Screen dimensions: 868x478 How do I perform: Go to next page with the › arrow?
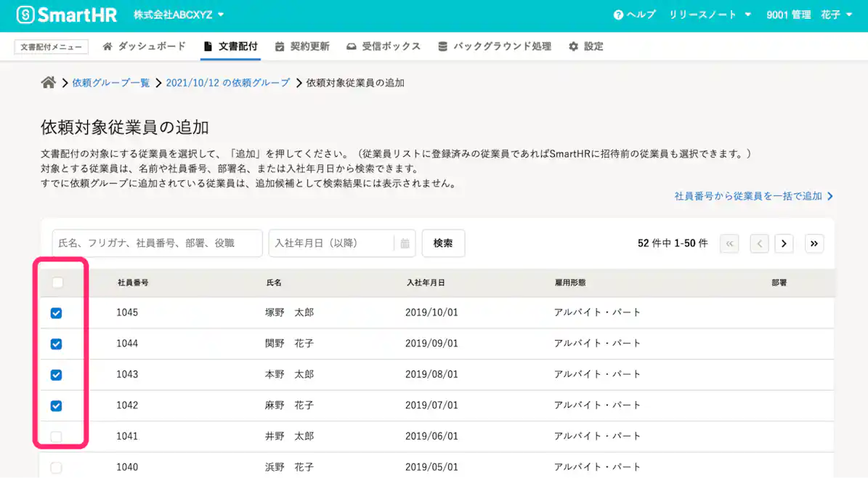[784, 243]
